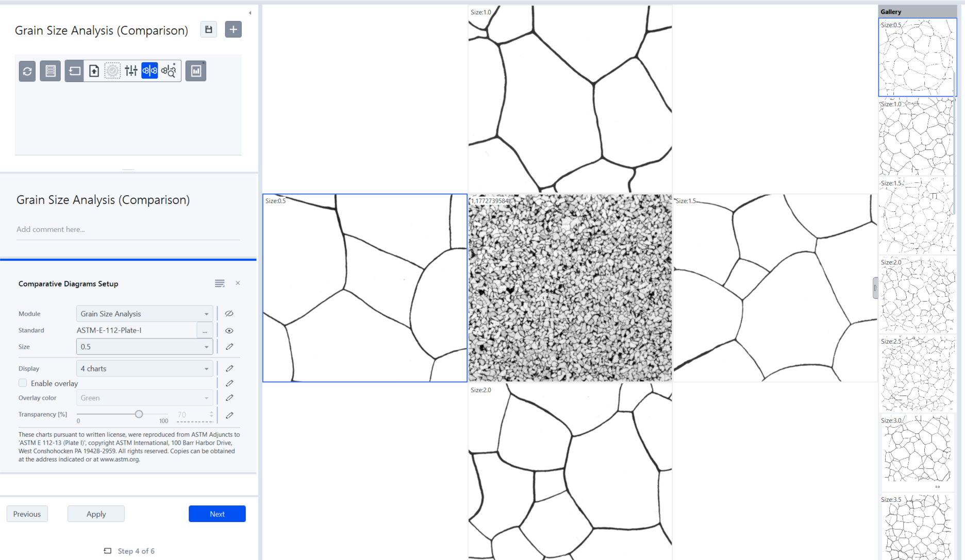Select the comparative diagrams tool
Screen dimensions: 965x560
(x=149, y=71)
